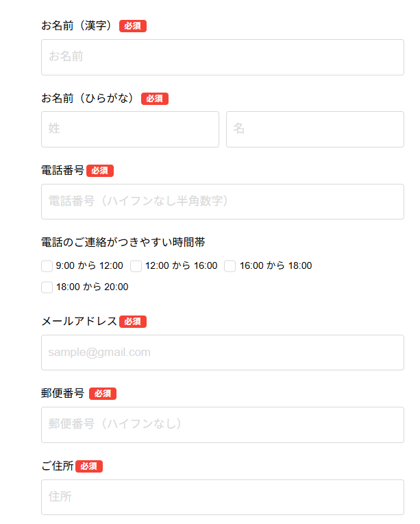The height and width of the screenshot is (524, 420).
Task: Focus the 姓 hiragana surname field
Action: 129,129
